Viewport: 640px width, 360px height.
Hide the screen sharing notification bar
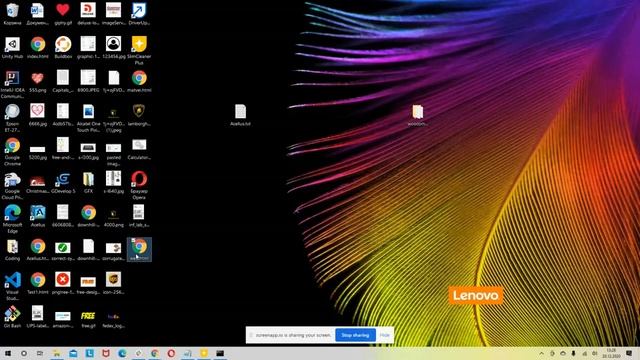tap(384, 335)
